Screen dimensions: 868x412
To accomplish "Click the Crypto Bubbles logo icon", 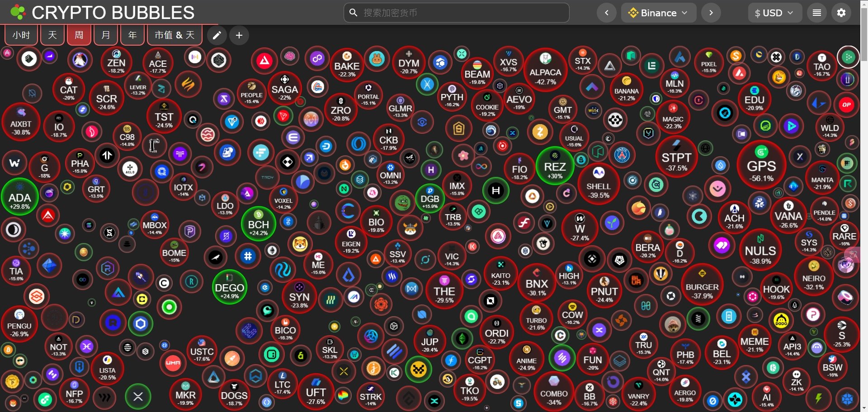I will click(18, 13).
